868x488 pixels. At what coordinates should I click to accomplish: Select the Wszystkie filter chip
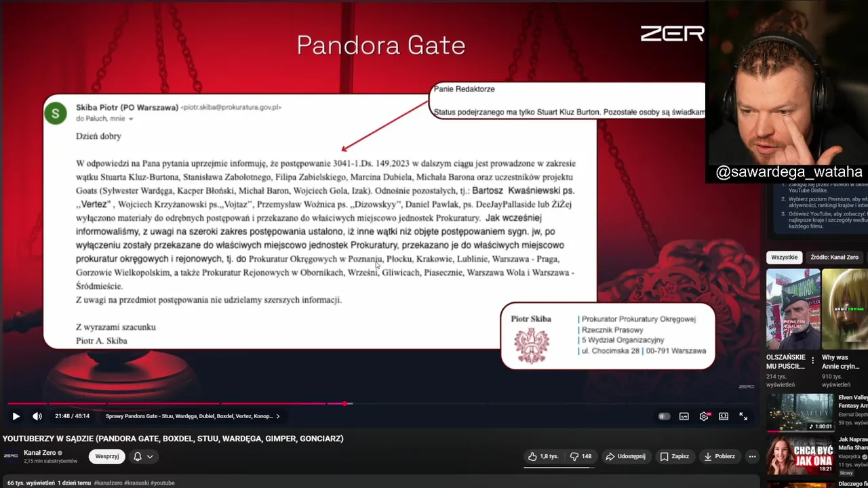pos(785,257)
